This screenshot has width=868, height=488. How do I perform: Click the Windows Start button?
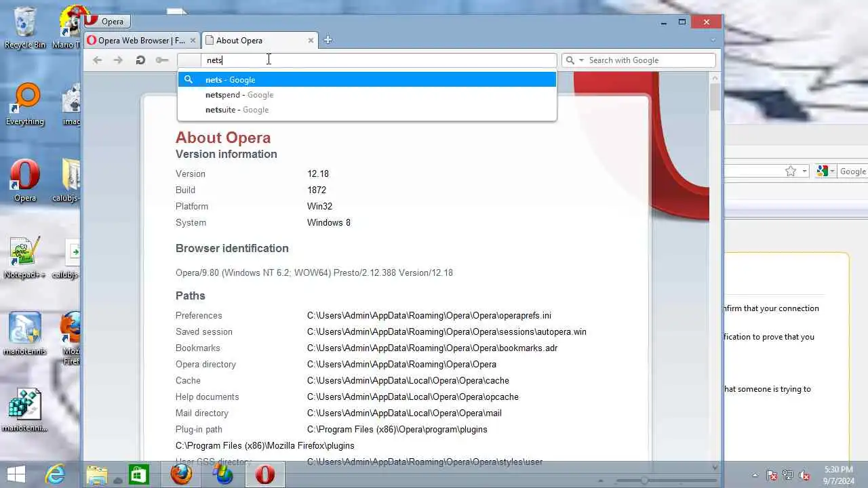pos(16,474)
